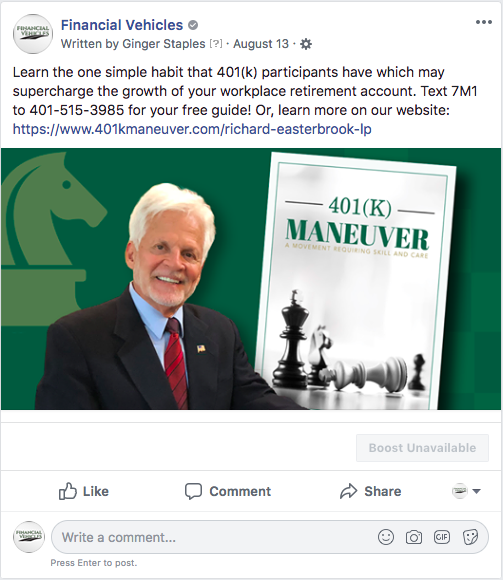Insert an emoji in the comment
The width and height of the screenshot is (503, 580).
tap(386, 537)
